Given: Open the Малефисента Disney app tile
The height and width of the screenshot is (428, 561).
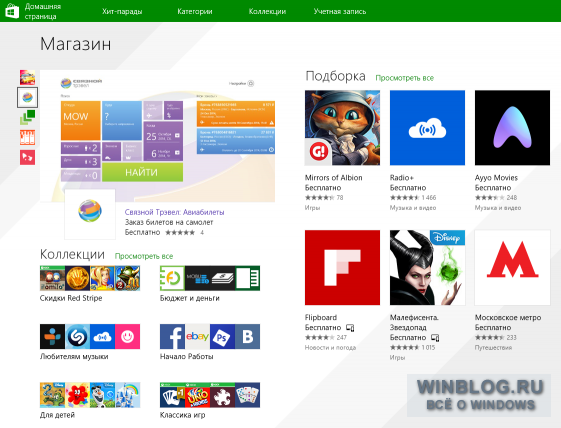Looking at the screenshot, I should 428,268.
